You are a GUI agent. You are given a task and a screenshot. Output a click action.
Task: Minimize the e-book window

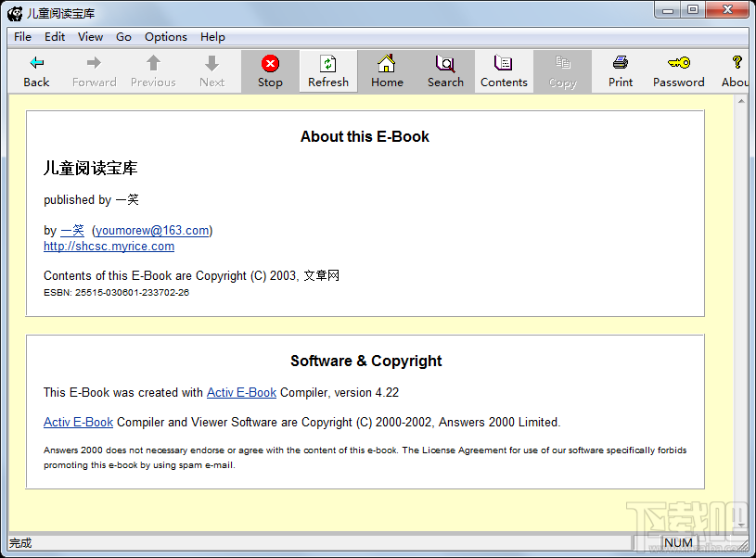[x=668, y=10]
